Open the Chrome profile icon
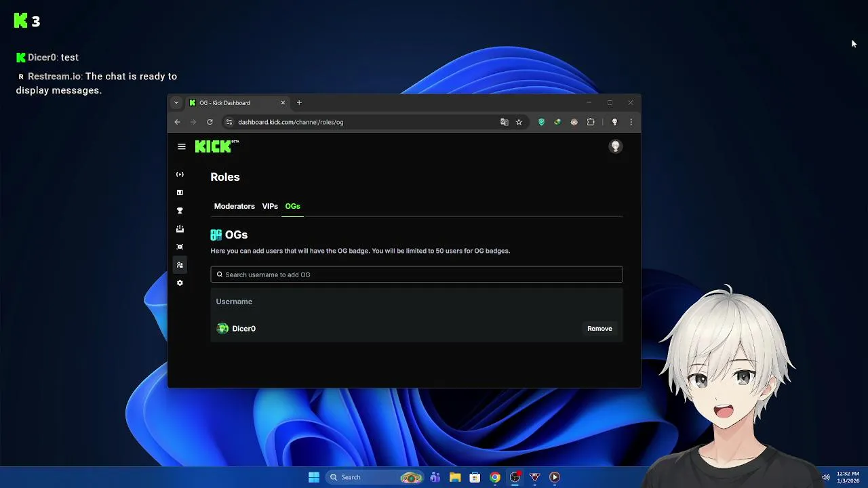 tap(614, 122)
